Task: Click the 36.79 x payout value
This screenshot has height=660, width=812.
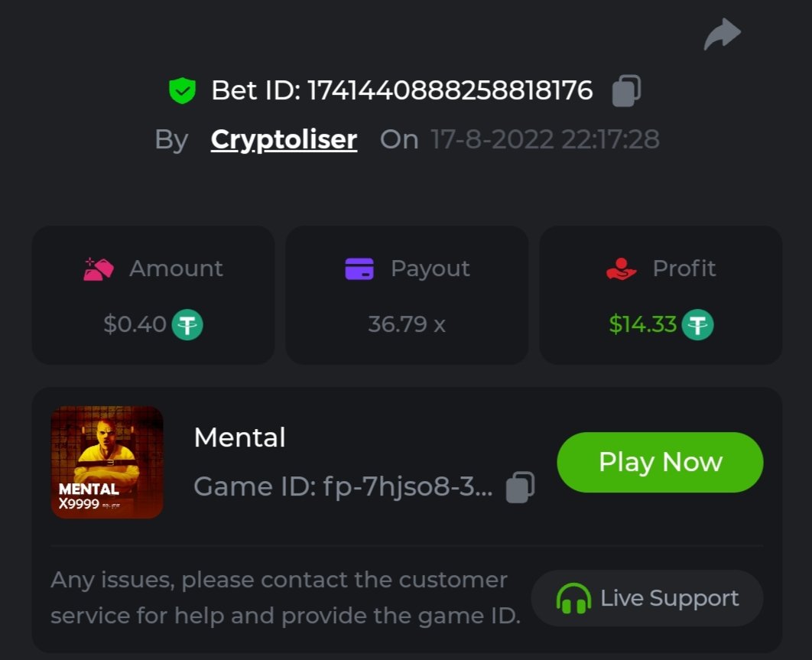Action: [x=407, y=324]
